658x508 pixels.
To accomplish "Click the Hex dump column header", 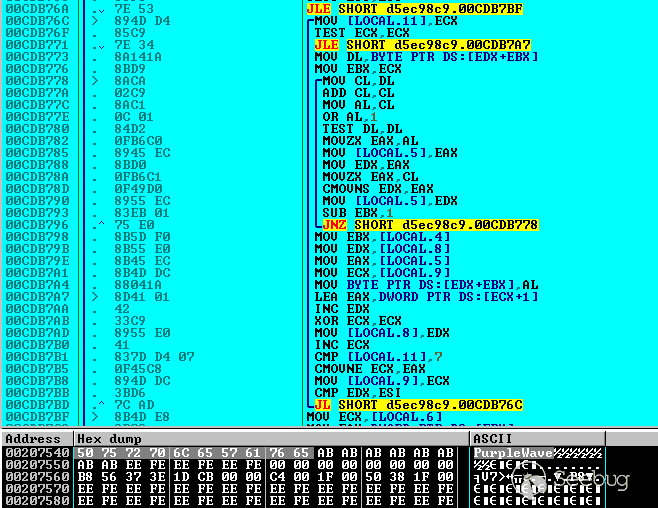I will click(271, 439).
